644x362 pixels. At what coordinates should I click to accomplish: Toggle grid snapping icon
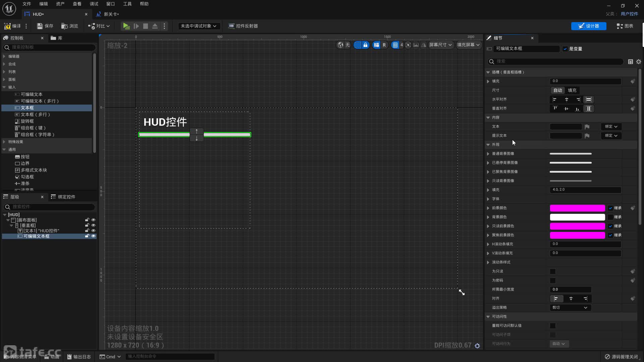tap(395, 45)
